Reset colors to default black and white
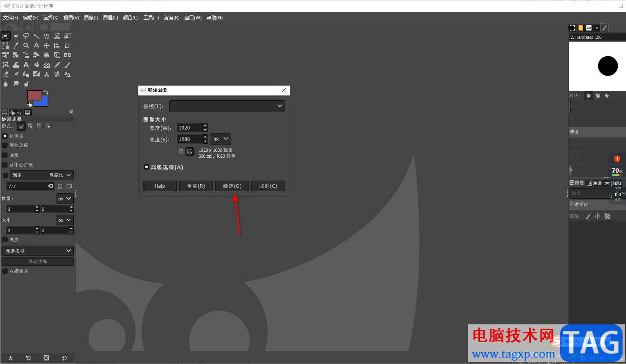The image size is (626, 364). tap(29, 104)
